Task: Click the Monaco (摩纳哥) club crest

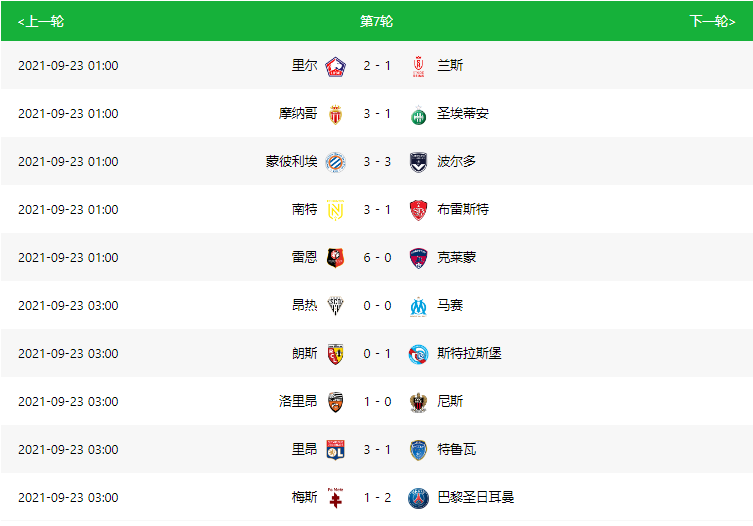Action: point(335,114)
